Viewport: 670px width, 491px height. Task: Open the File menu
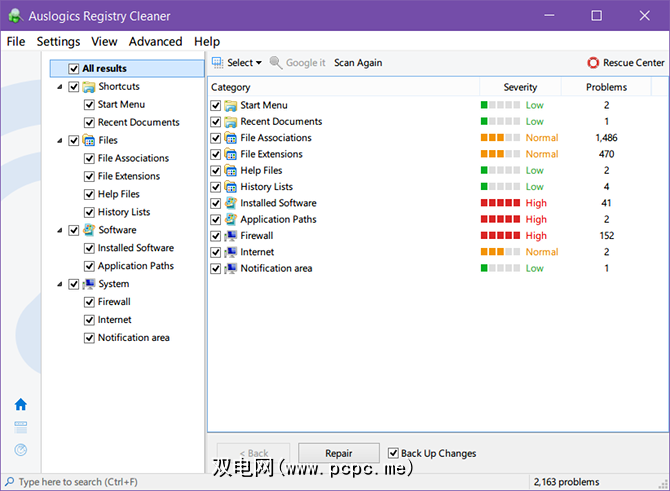click(16, 41)
